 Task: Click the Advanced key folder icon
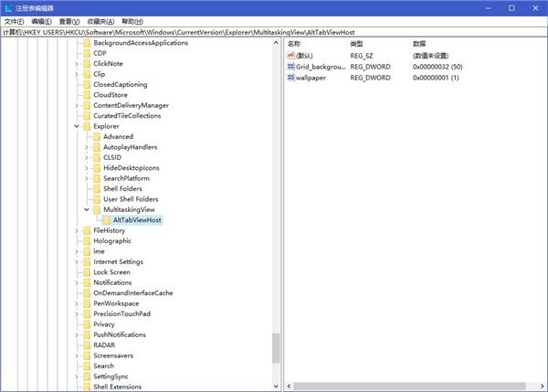(x=96, y=137)
